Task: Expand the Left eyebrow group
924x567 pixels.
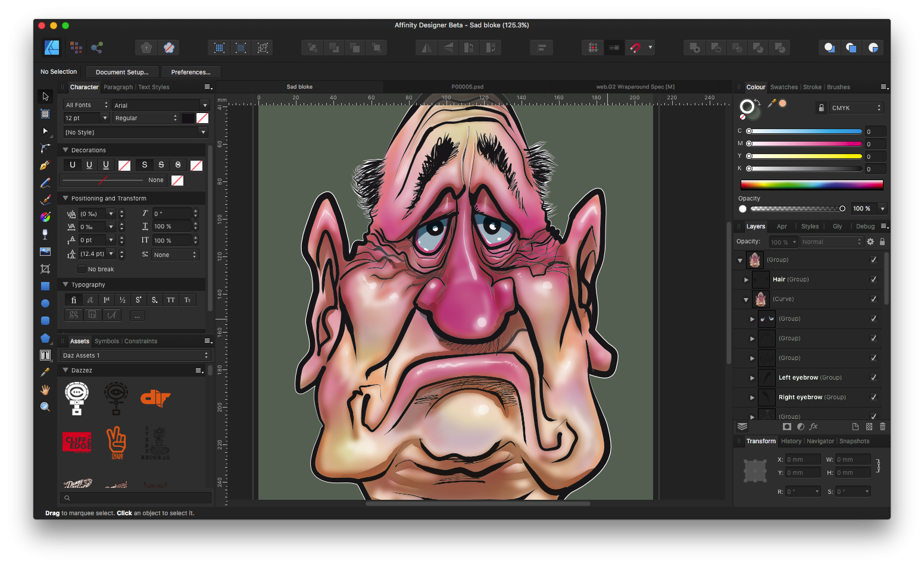Action: click(752, 377)
